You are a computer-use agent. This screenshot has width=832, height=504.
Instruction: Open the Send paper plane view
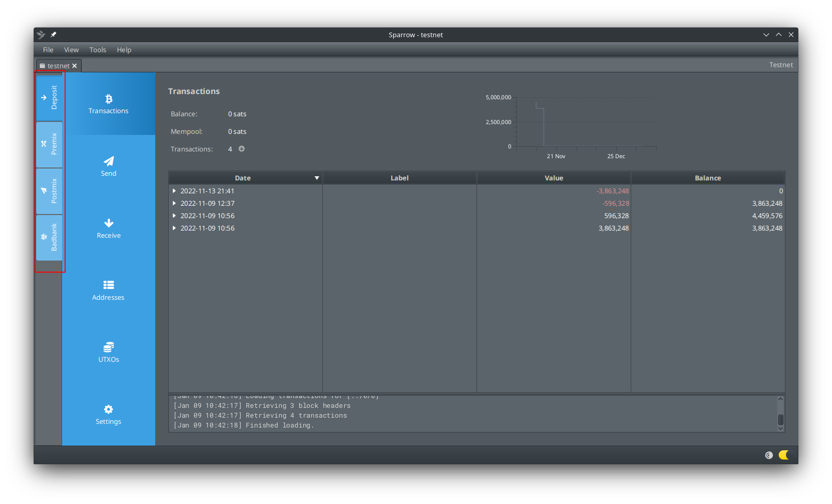click(x=109, y=166)
